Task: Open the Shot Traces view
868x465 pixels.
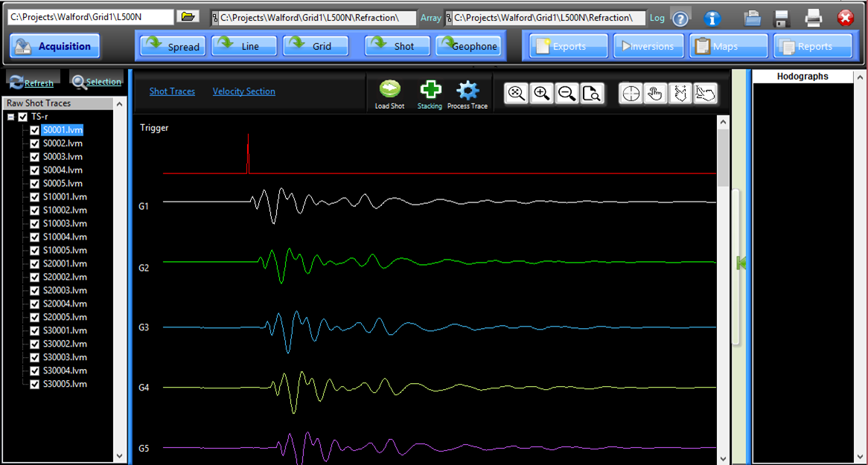Action: 172,92
